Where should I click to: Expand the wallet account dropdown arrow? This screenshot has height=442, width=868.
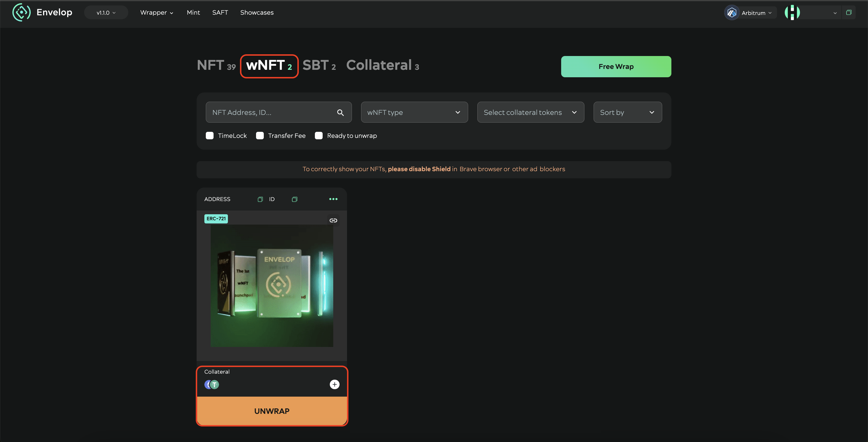(835, 13)
